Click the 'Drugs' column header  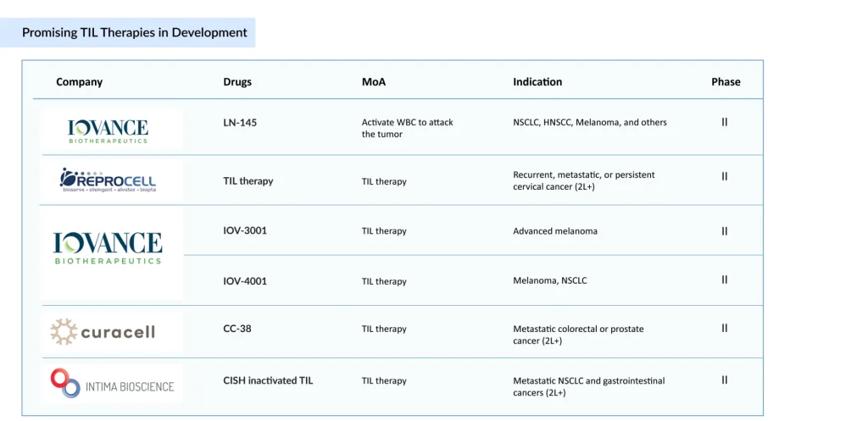coord(237,82)
